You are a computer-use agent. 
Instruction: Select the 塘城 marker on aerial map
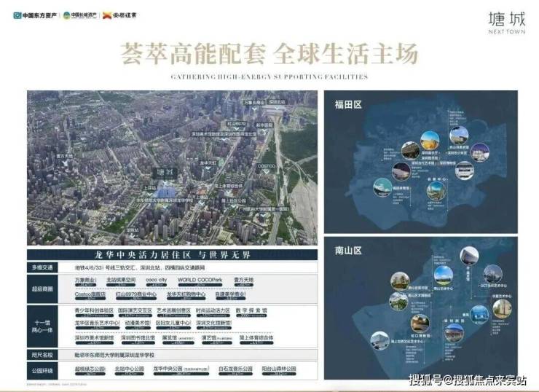pos(165,172)
